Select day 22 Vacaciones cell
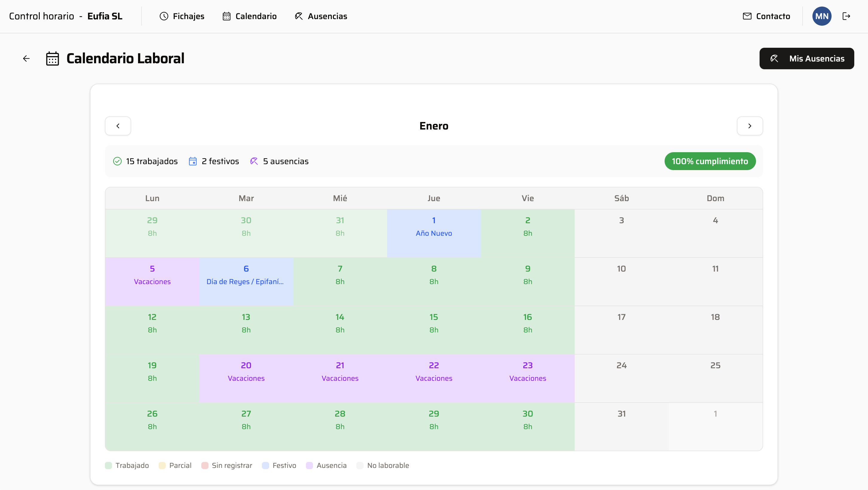 [x=434, y=378]
